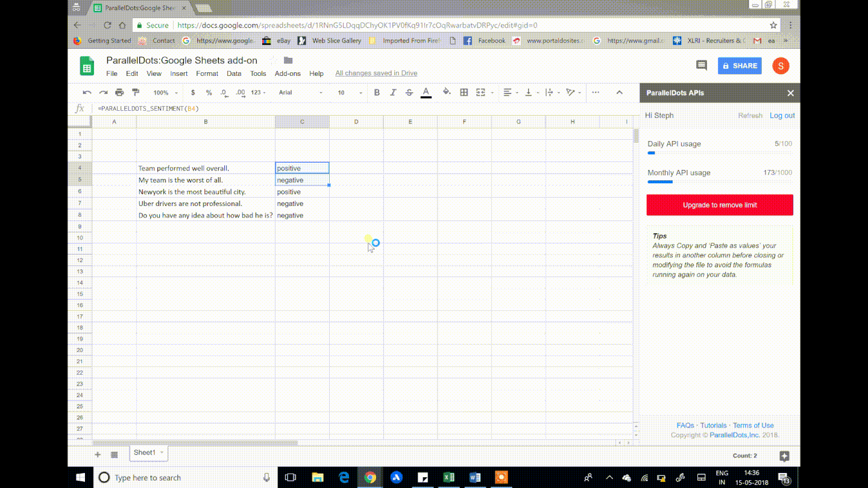Open the Edit menu
868x488 pixels.
coord(132,74)
